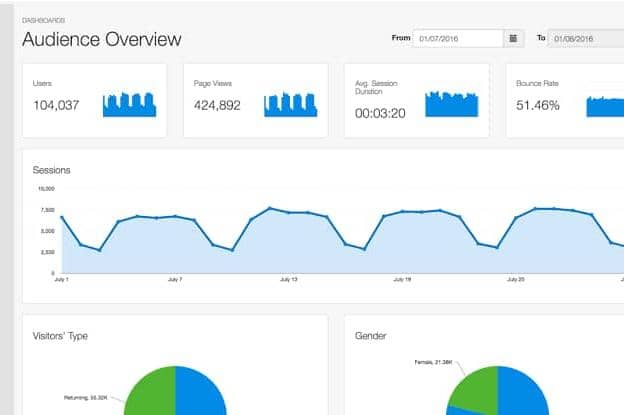Screen dimensions: 624x415
Task: Click the July 7 axis label
Action: pos(175,279)
